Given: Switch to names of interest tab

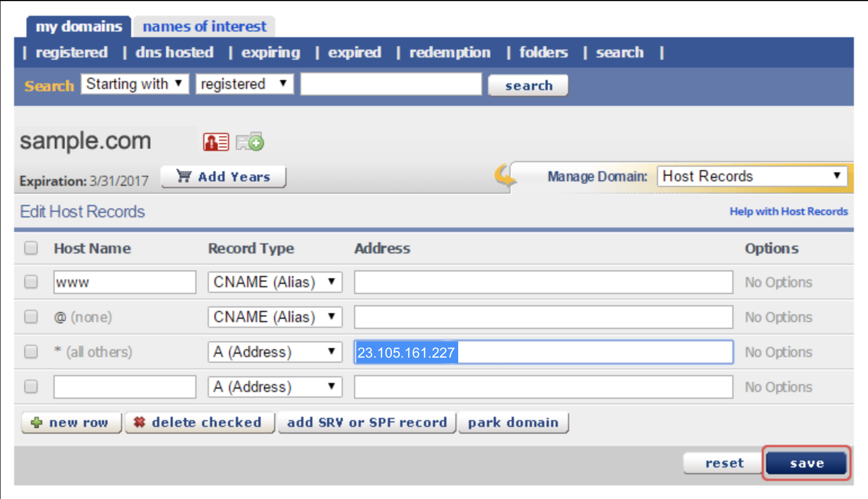Looking at the screenshot, I should pos(204,26).
